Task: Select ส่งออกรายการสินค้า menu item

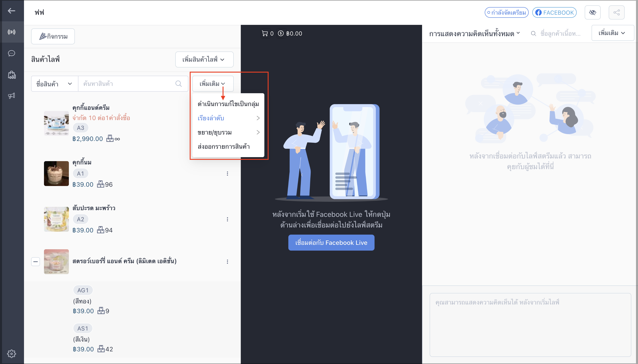Action: pos(228,146)
